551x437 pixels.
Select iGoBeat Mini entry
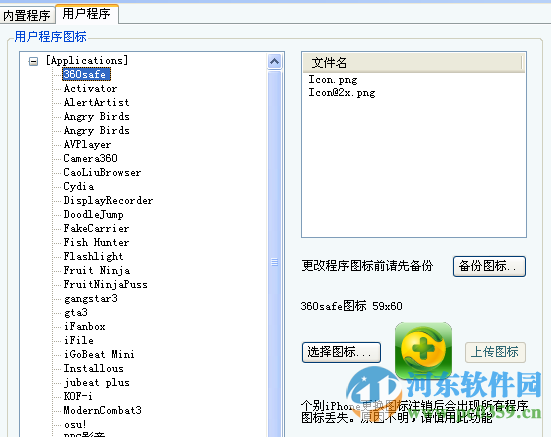(99, 354)
